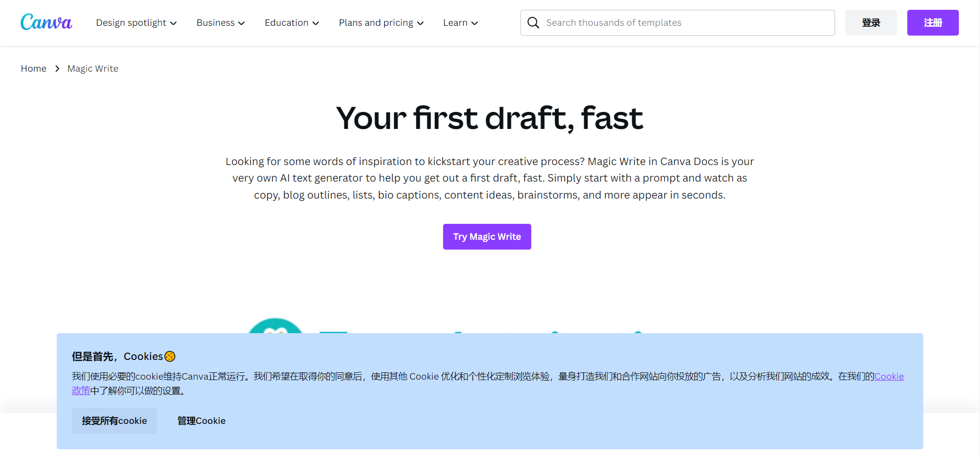Expand the Design spotlight menu
Viewport: 980px width, 459px height.
[x=136, y=23]
